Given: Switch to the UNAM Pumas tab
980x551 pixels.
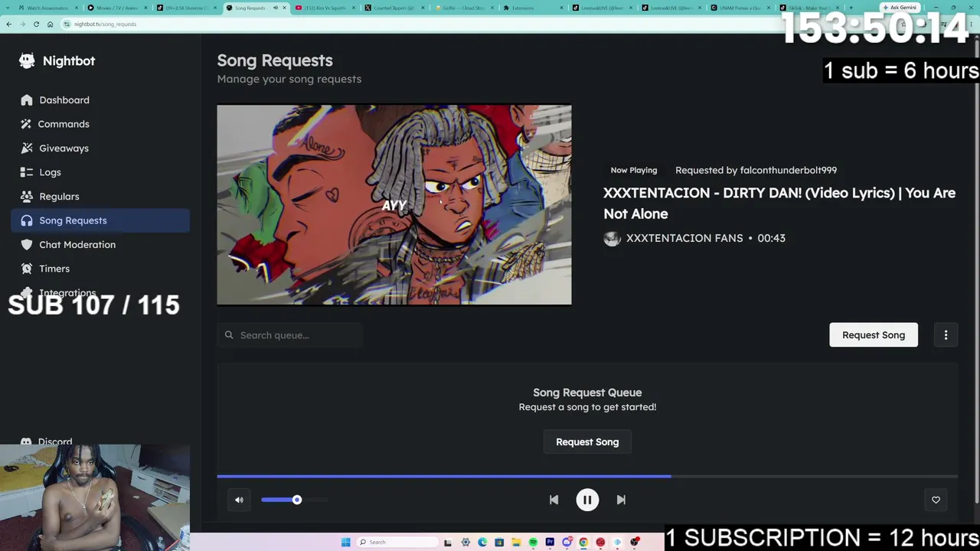Looking at the screenshot, I should pos(741,8).
